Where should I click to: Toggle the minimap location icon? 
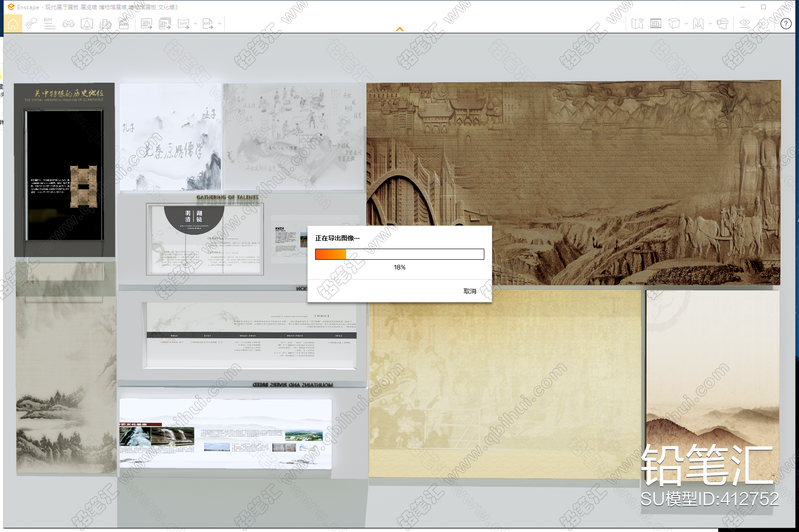(637, 24)
